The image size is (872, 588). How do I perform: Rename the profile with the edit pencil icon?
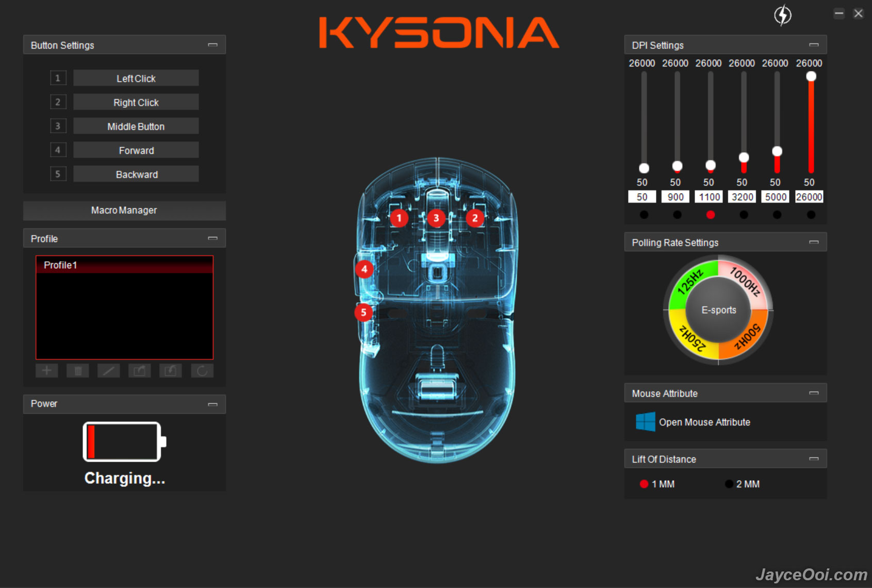pyautogui.click(x=109, y=370)
